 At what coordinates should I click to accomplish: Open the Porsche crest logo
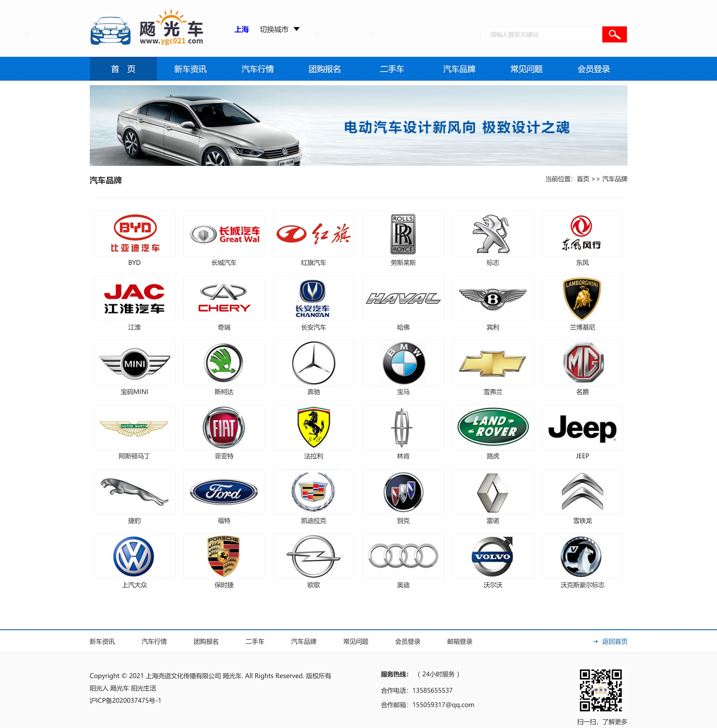(x=224, y=556)
